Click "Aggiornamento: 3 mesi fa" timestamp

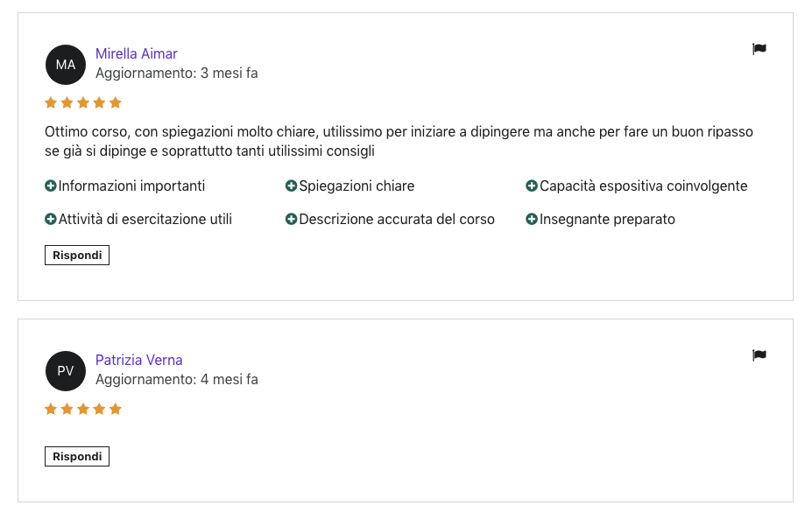point(177,74)
